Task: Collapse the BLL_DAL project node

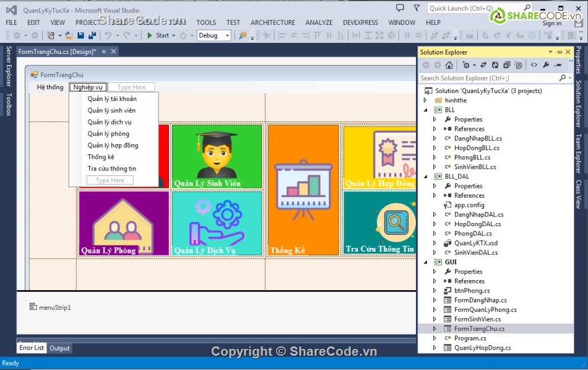Action: pos(426,177)
